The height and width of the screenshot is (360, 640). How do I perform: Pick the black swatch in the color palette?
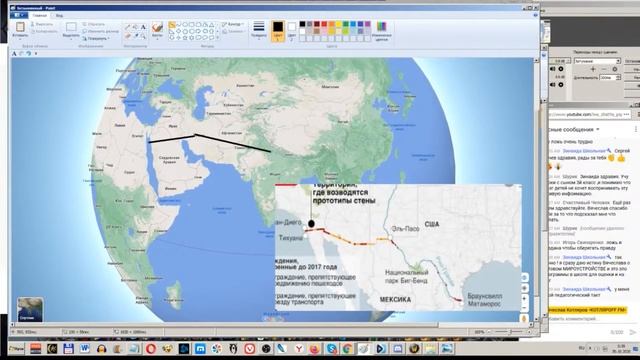coord(302,24)
